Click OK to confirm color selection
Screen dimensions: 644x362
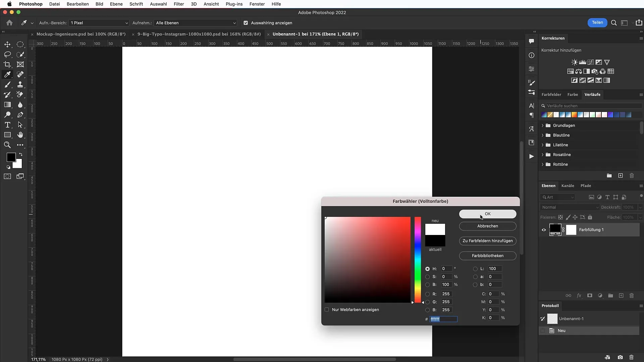pyautogui.click(x=487, y=214)
